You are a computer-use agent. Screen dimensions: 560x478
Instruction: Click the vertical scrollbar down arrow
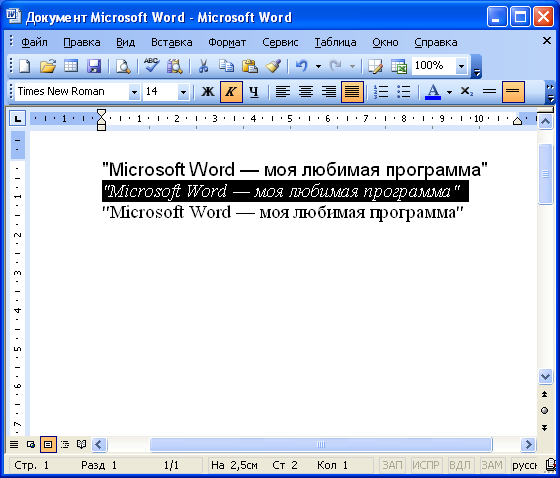(x=545, y=376)
